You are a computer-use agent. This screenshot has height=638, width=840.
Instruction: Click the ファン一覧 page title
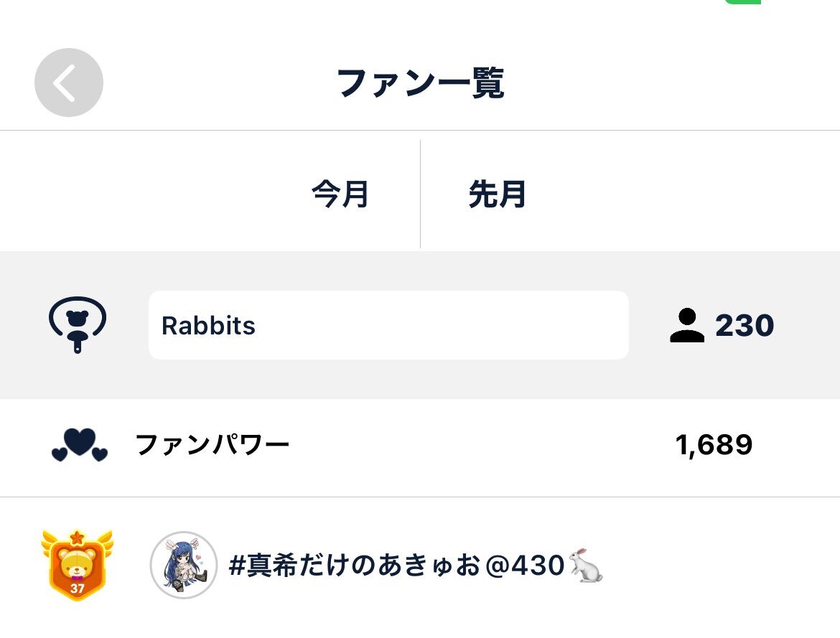click(x=421, y=83)
